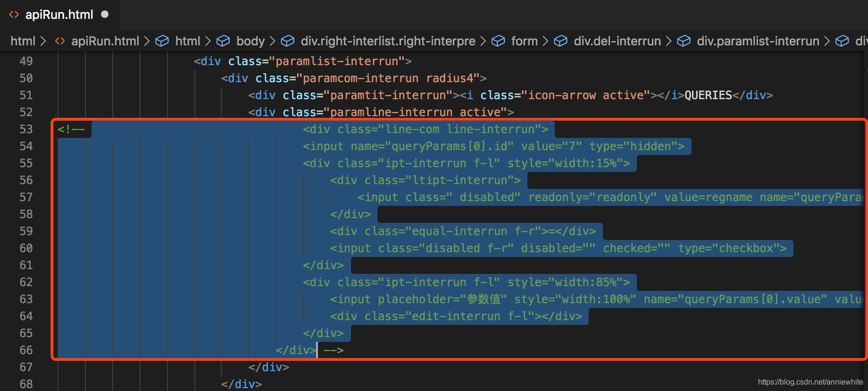Click line number 66 in gutter

tap(26, 350)
